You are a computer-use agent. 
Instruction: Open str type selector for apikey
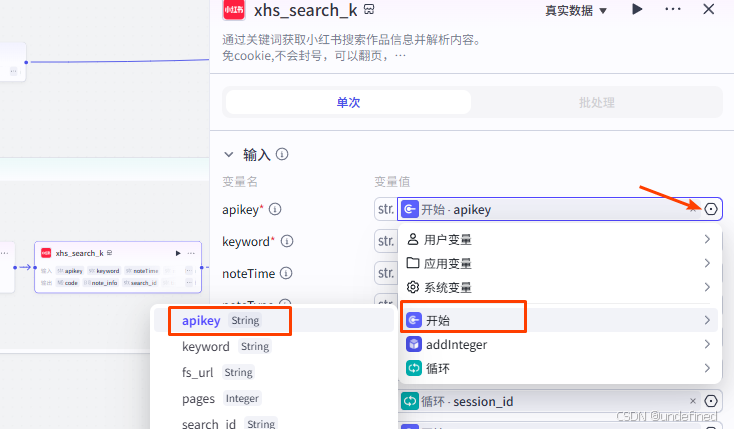[386, 209]
